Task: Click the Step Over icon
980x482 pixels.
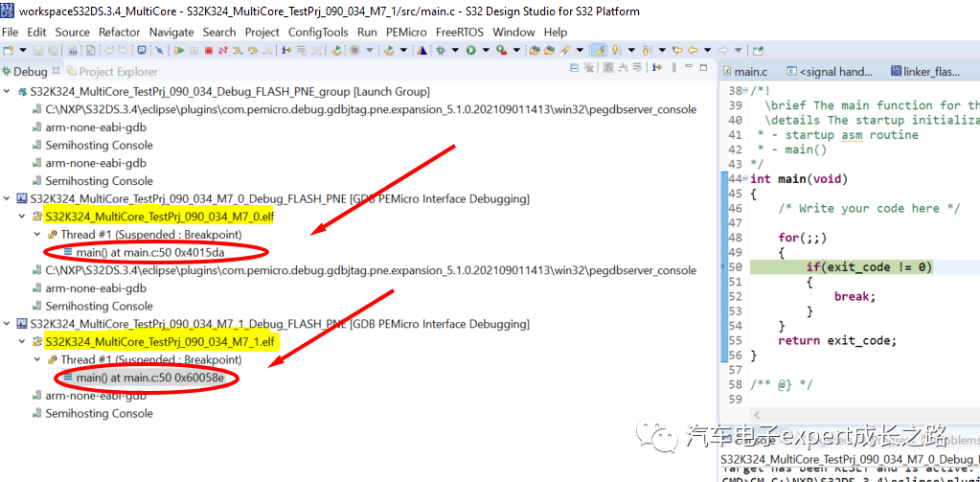Action: [253, 50]
